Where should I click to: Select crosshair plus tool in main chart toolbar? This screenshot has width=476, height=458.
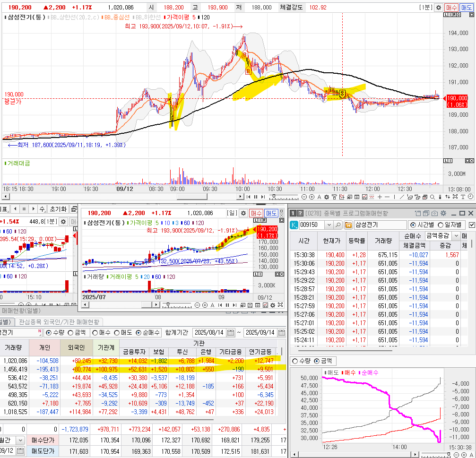tap(380, 197)
